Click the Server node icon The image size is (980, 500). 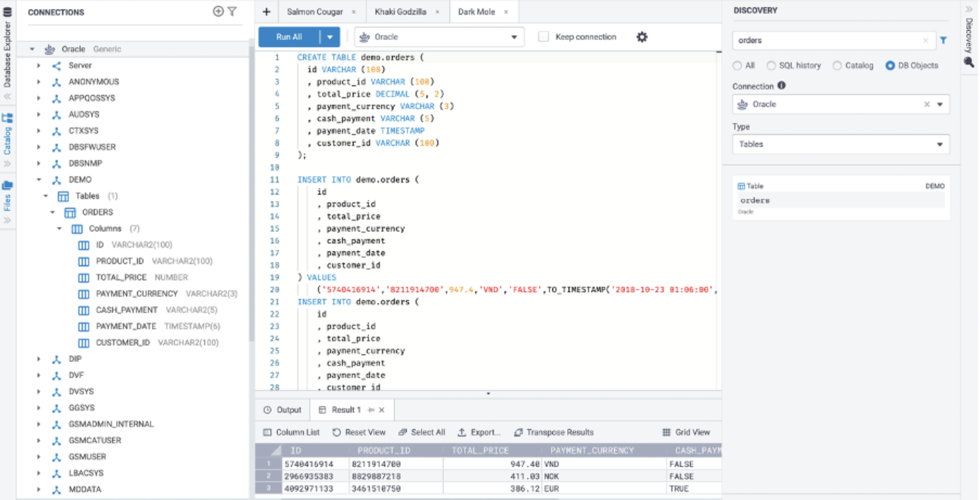(57, 66)
